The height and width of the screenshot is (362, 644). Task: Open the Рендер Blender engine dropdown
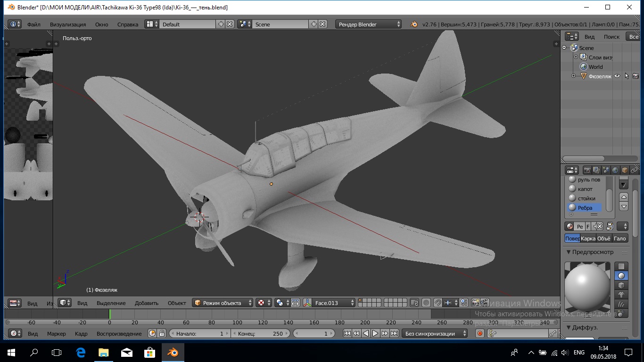coord(369,24)
